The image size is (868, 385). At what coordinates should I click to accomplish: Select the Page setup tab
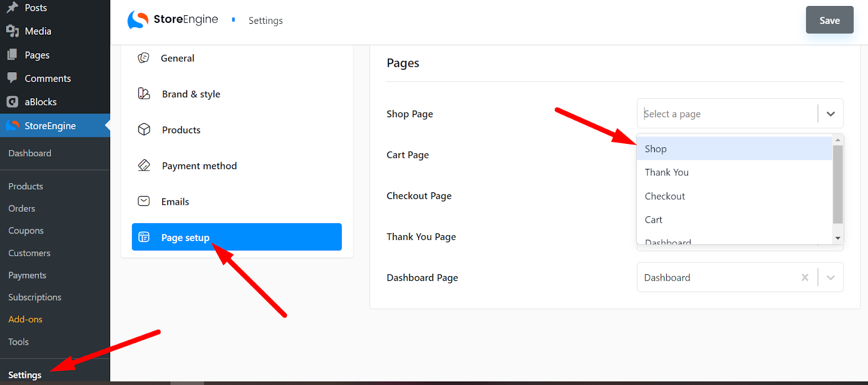tap(237, 237)
